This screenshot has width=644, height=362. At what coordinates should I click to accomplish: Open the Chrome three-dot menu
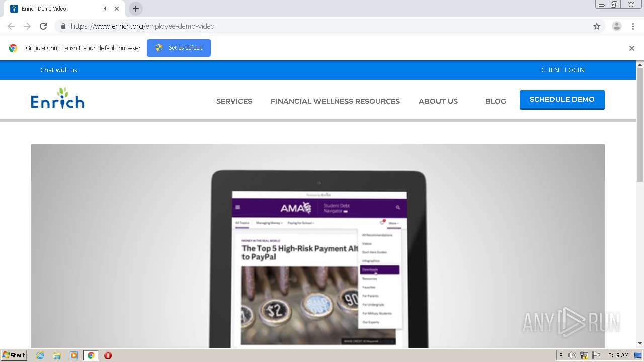(x=633, y=26)
